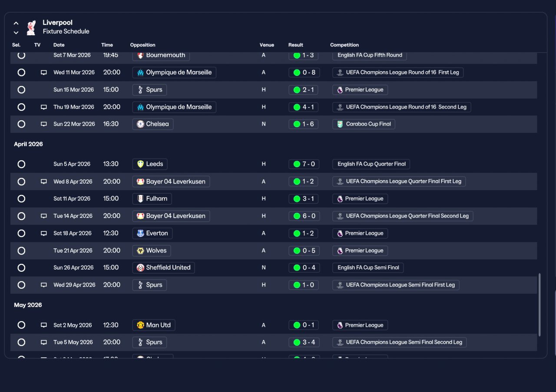Select the Sat 2 May 2026 fixture radio
Screen dimensions: 556x392
point(21,325)
